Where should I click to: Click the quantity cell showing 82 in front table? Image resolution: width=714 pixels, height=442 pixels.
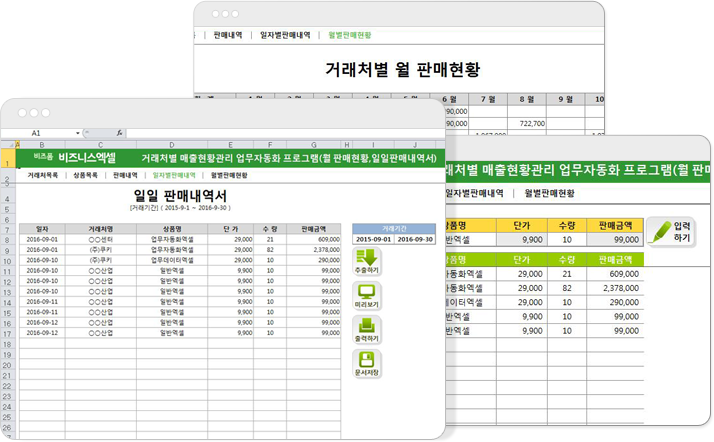[x=270, y=250]
